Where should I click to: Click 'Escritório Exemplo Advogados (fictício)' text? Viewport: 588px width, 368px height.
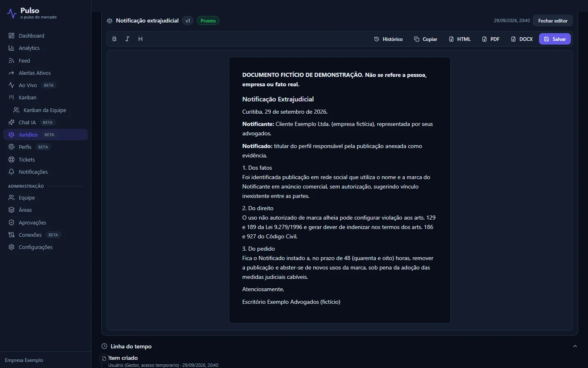pos(291,302)
